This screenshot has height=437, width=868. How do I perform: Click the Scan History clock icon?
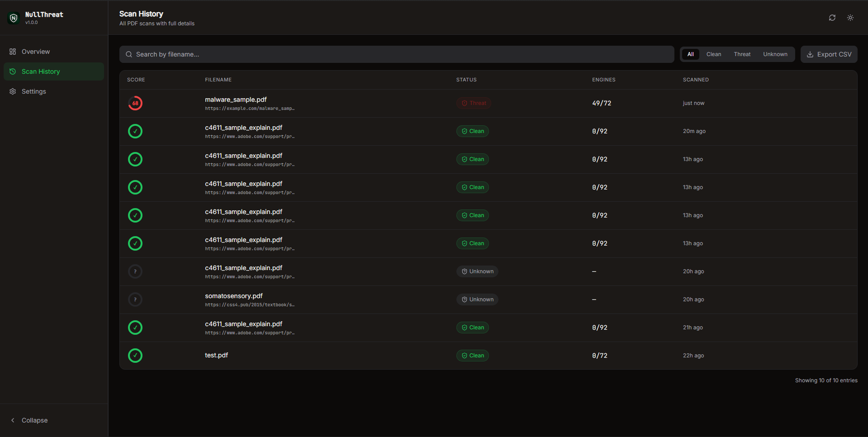tap(13, 71)
